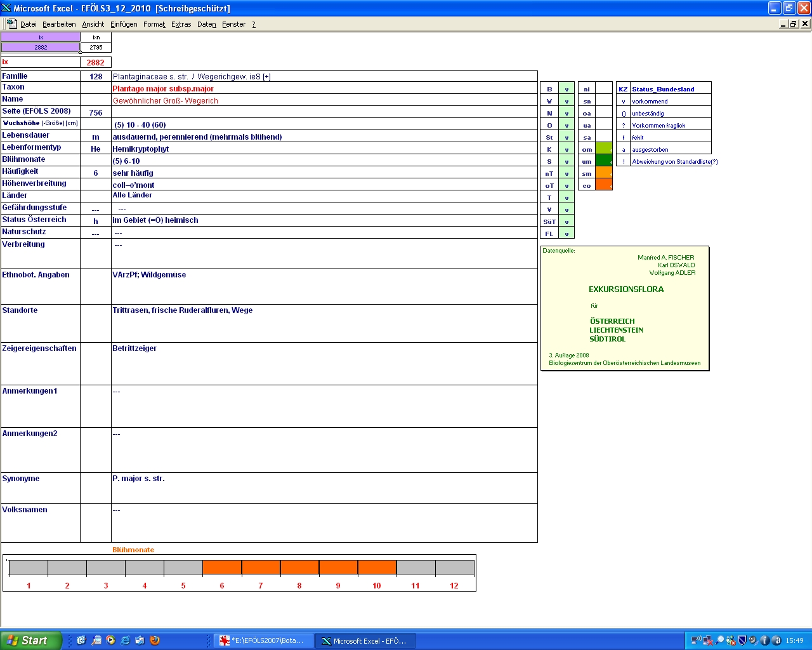Select the 'Vorkommen fraglich' legend entry
This screenshot has width=812, height=650.
click(x=671, y=125)
